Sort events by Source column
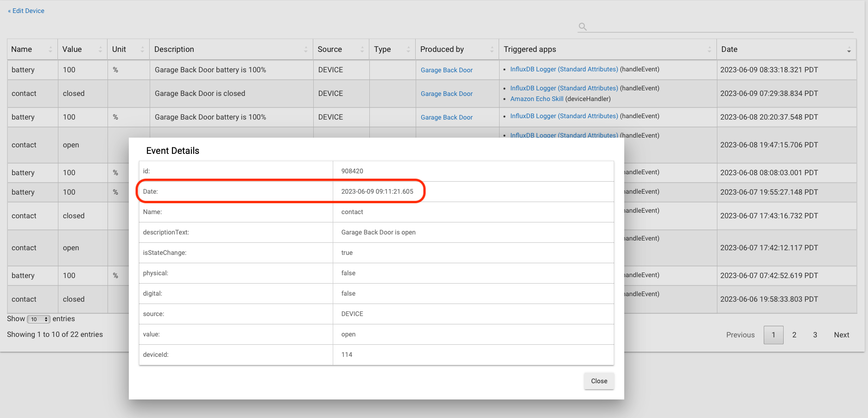 (x=362, y=50)
